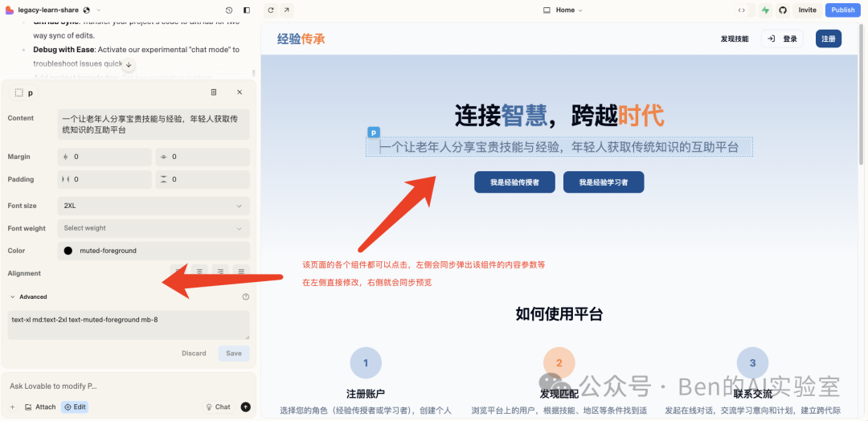
Task: Click the Content text field
Action: 154,125
